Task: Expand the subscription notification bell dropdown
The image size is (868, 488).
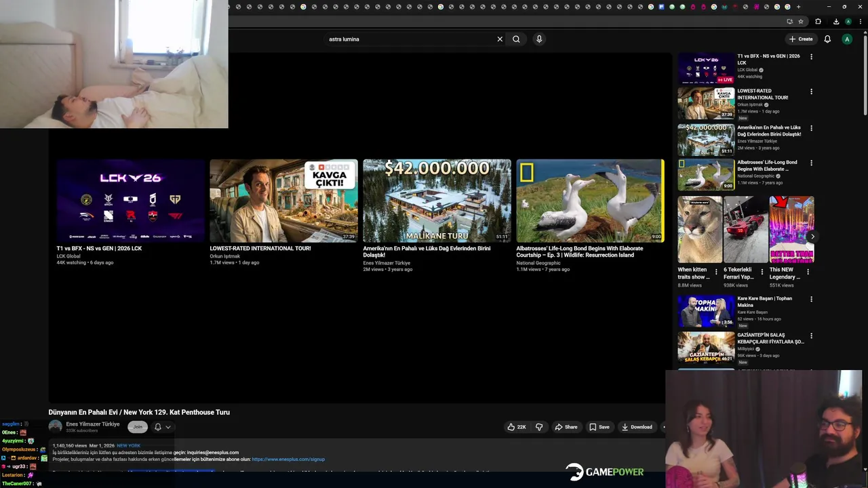Action: pyautogui.click(x=163, y=427)
